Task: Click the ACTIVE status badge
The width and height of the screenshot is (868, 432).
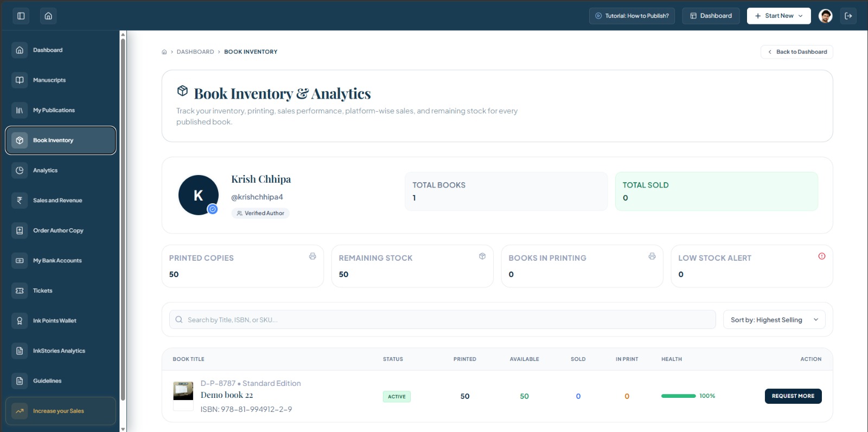Action: [x=397, y=397]
